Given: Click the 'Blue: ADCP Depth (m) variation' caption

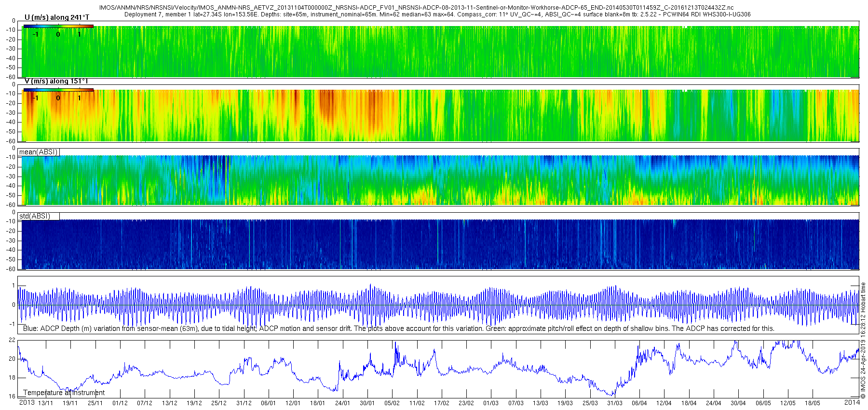Looking at the screenshot, I should coord(399,328).
